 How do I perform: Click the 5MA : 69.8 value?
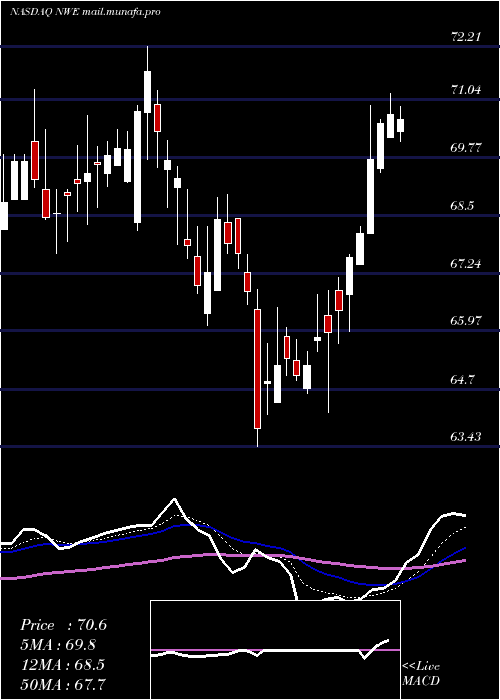58,645
